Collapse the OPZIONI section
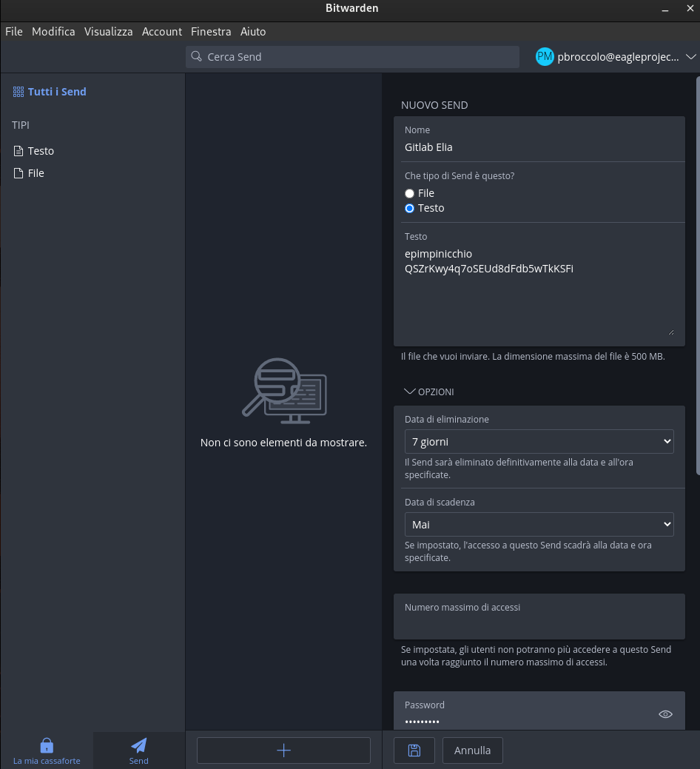The image size is (700, 769). [429, 392]
